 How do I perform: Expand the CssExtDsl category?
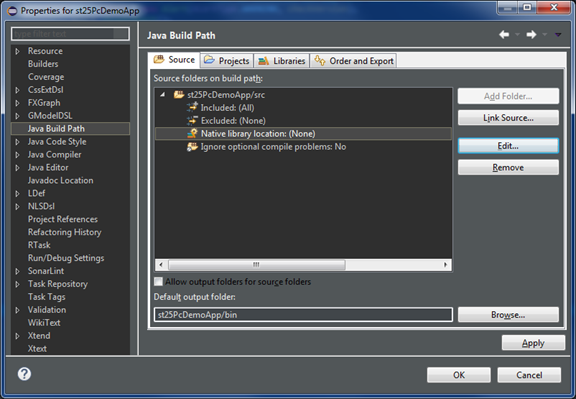coord(17,90)
